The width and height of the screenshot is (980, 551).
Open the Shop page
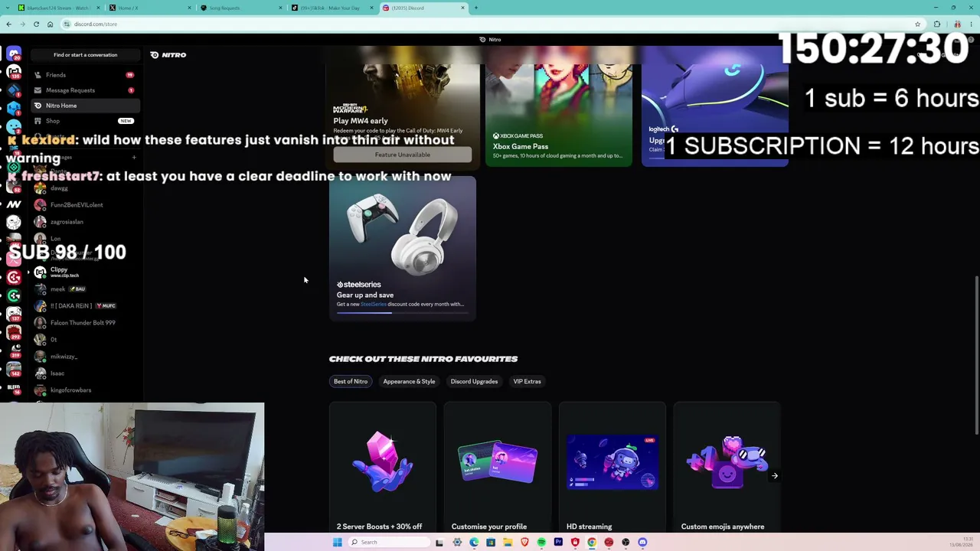84,121
